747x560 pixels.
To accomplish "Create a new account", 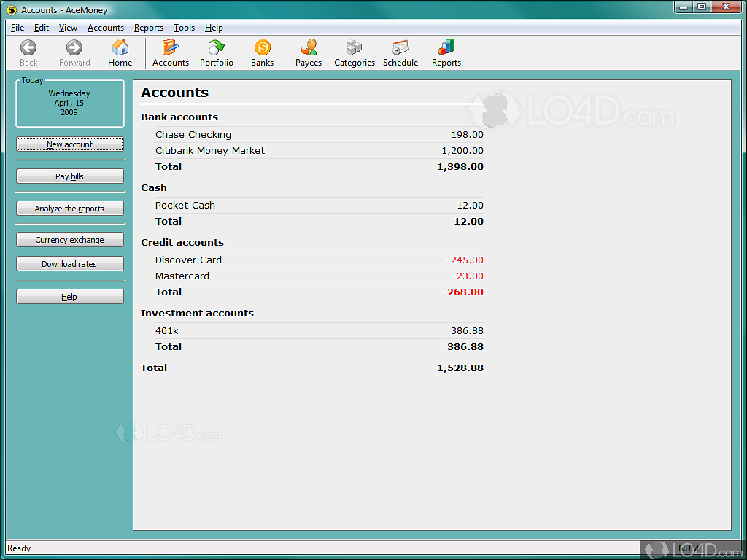I will 69,144.
